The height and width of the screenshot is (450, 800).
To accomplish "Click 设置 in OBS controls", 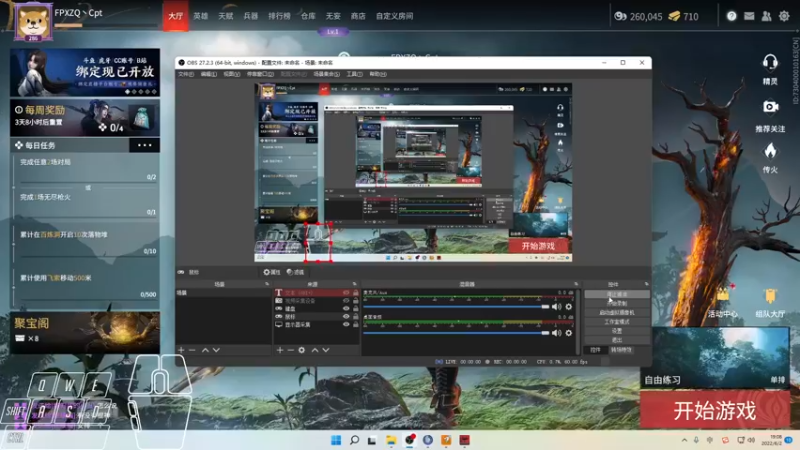I will [x=617, y=331].
